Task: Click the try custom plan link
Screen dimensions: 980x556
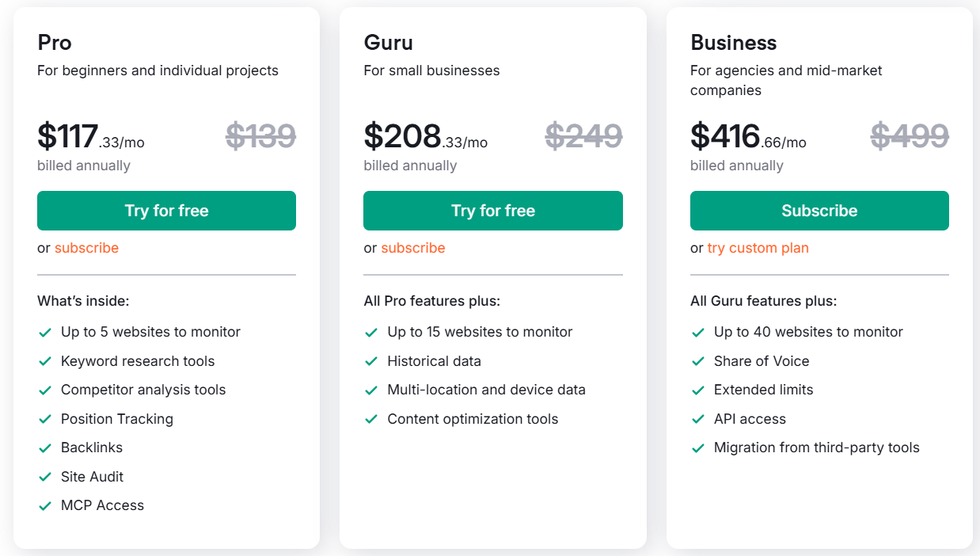Action: 758,247
